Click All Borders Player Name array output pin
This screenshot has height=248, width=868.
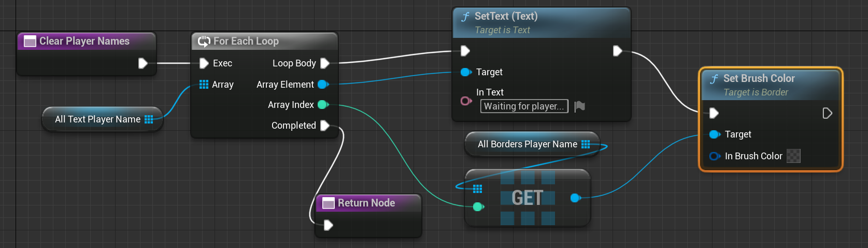[586, 144]
